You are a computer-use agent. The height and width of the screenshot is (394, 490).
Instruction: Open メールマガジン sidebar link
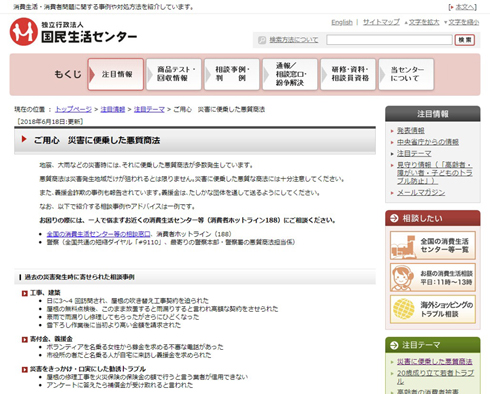[x=421, y=193]
